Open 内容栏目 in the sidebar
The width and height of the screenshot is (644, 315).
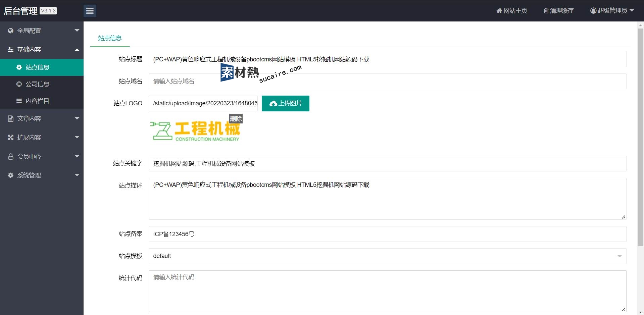(42, 101)
